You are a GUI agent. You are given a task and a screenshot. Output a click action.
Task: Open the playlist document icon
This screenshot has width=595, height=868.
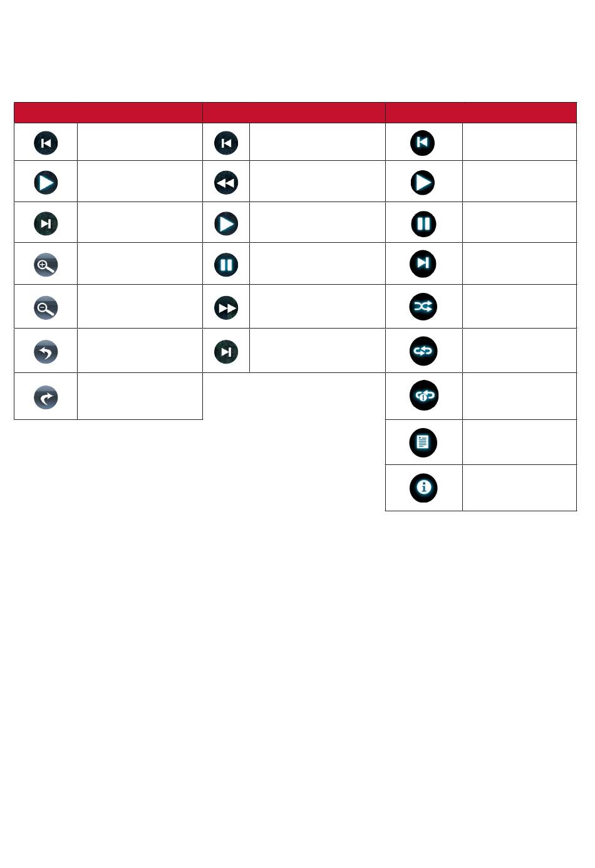coord(423,442)
